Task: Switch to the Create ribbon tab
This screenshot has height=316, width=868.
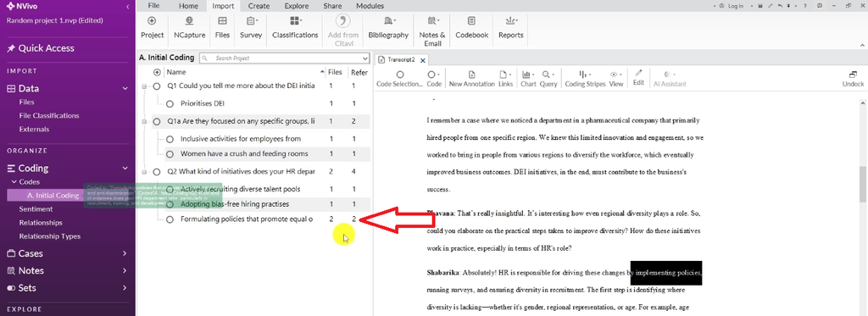Action: (259, 6)
